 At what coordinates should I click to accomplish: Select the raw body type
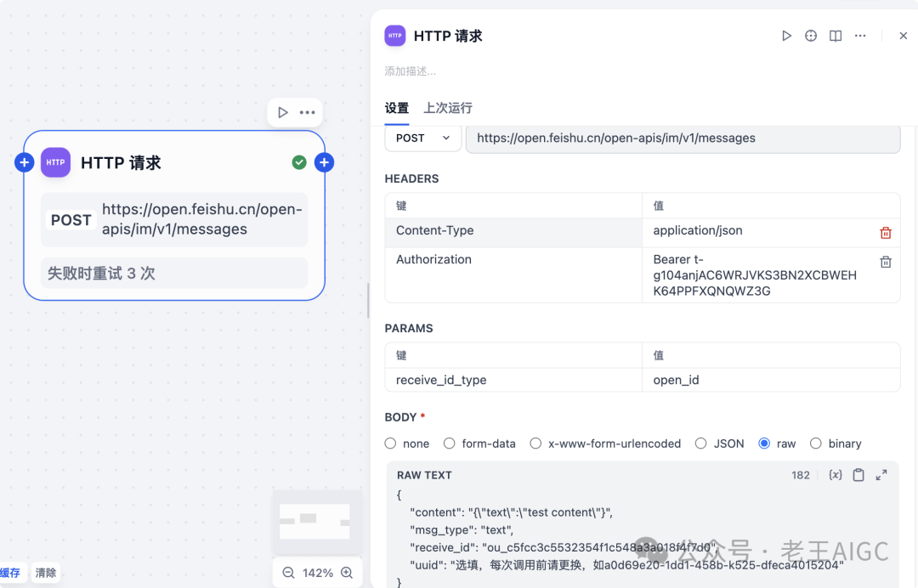764,444
